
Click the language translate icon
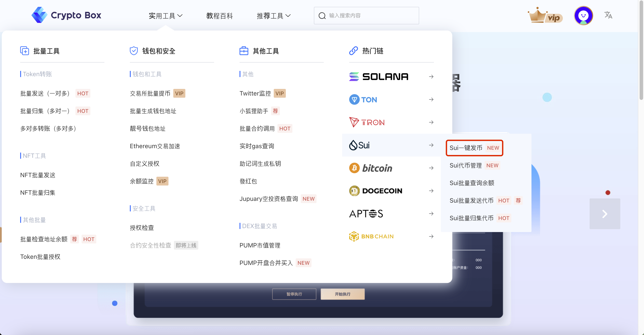click(x=608, y=15)
